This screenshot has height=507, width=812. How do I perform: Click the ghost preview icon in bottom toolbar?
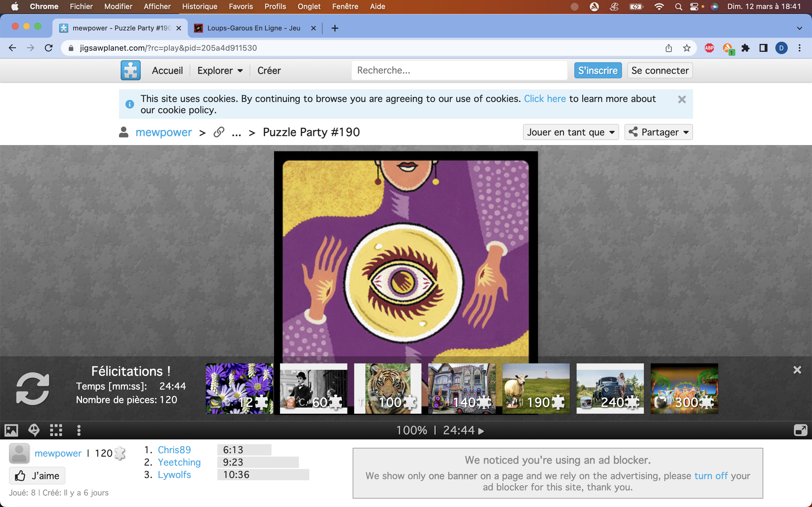34,430
